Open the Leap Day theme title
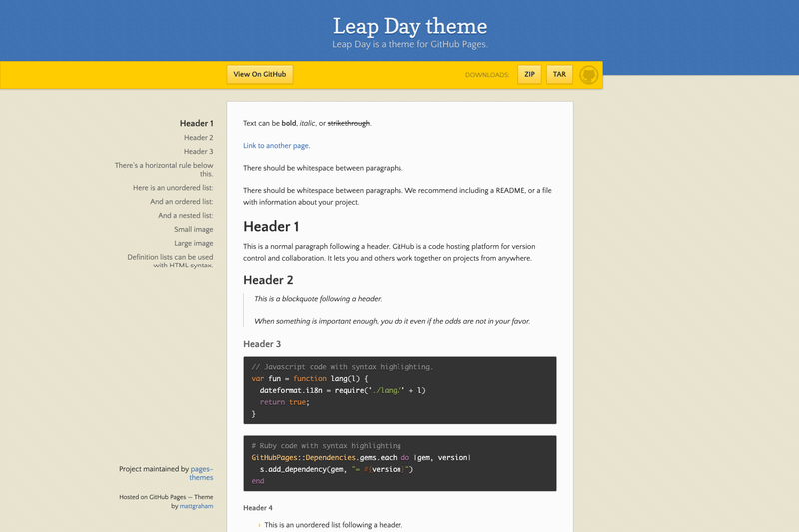Image resolution: width=799 pixels, height=532 pixels. tap(409, 26)
